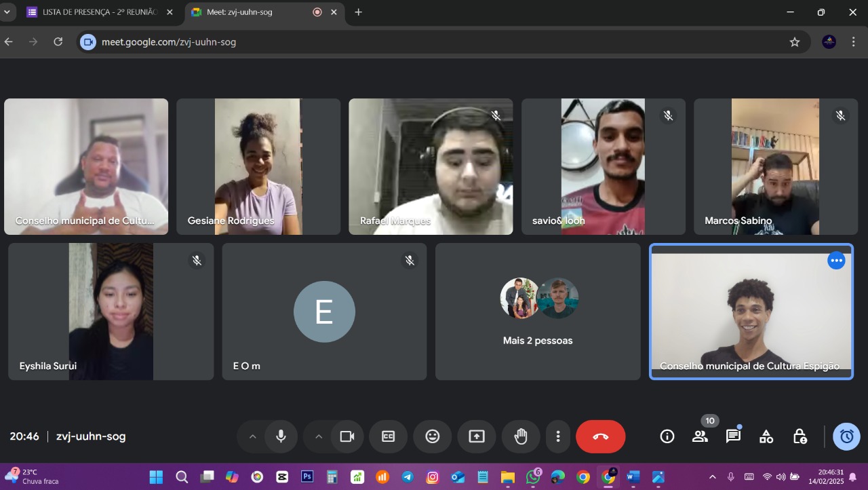Open the tab search dropdown arrow
This screenshot has width=868, height=490.
pos(7,12)
